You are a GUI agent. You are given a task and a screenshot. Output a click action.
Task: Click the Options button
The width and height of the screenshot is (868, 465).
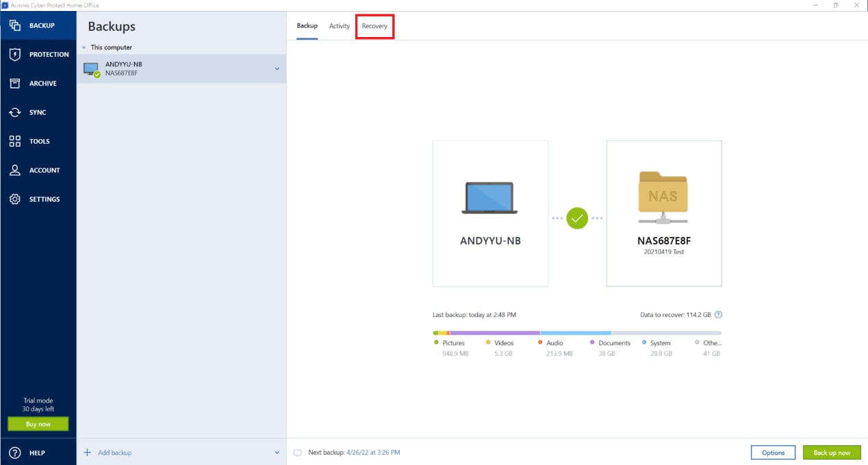click(773, 453)
